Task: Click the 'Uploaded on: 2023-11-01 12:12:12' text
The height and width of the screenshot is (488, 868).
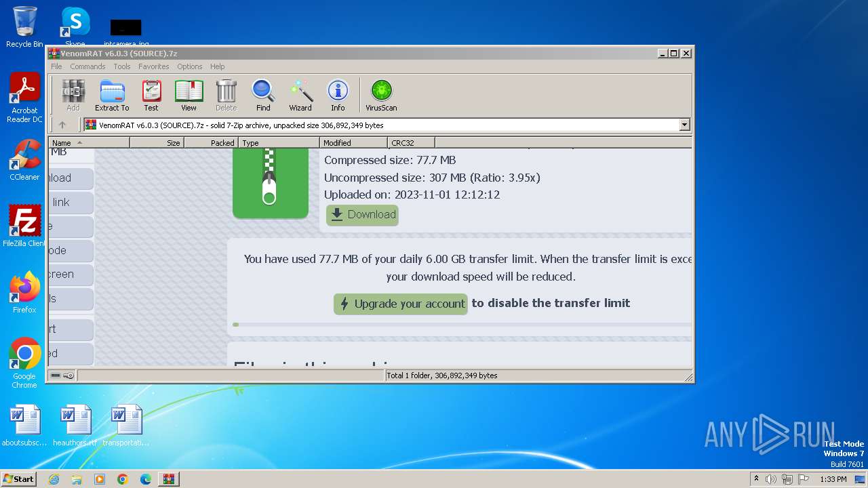Action: [412, 195]
